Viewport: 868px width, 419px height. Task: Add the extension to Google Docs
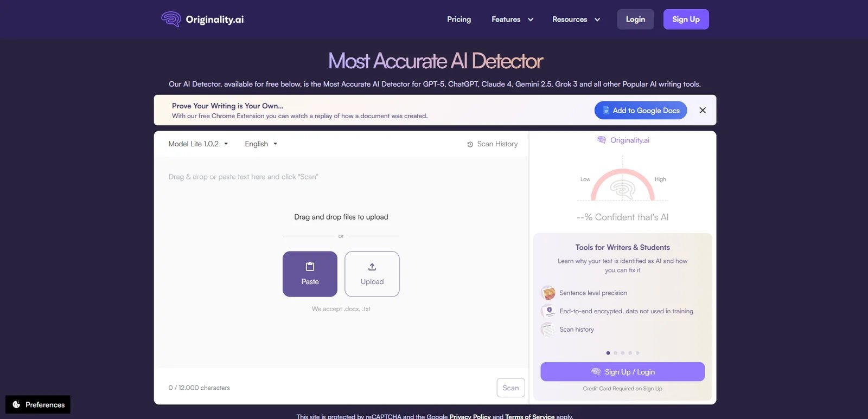641,111
